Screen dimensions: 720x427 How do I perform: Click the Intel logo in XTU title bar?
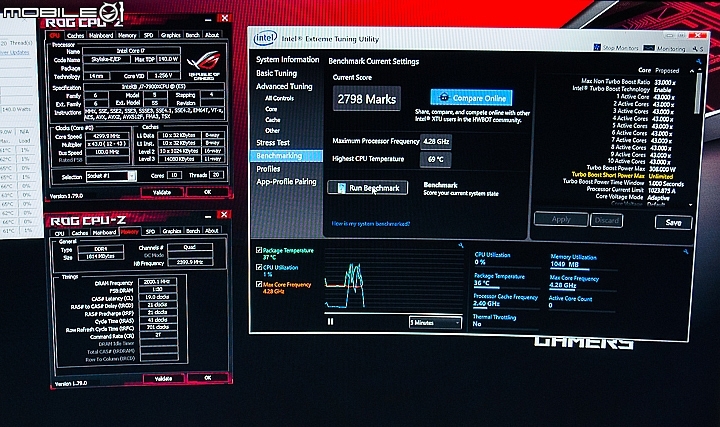coord(265,38)
